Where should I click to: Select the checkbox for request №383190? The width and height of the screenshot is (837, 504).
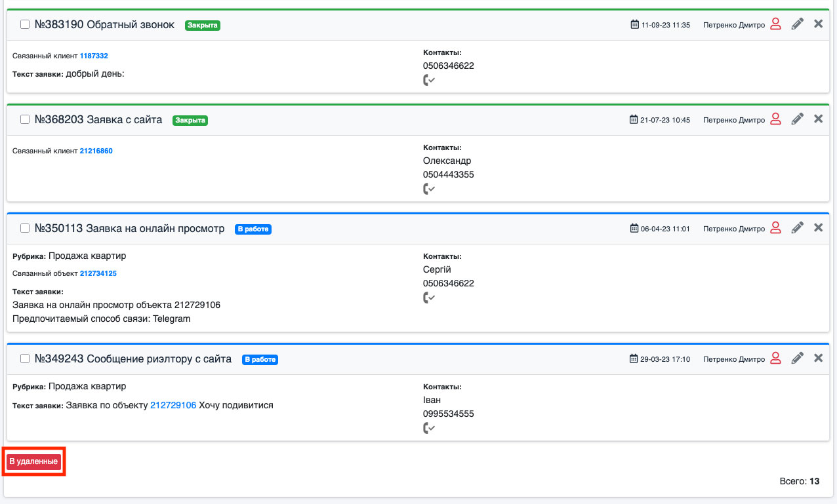[25, 25]
